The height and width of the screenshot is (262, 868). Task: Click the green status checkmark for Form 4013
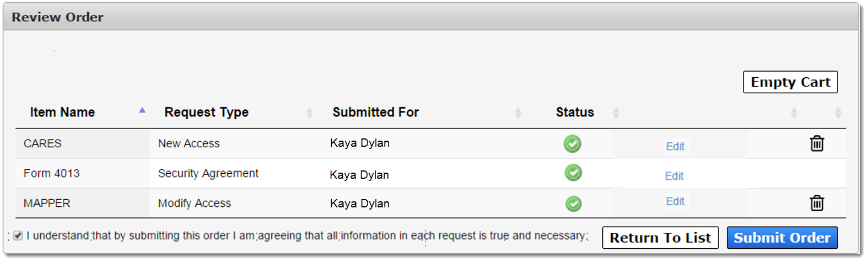tap(573, 173)
